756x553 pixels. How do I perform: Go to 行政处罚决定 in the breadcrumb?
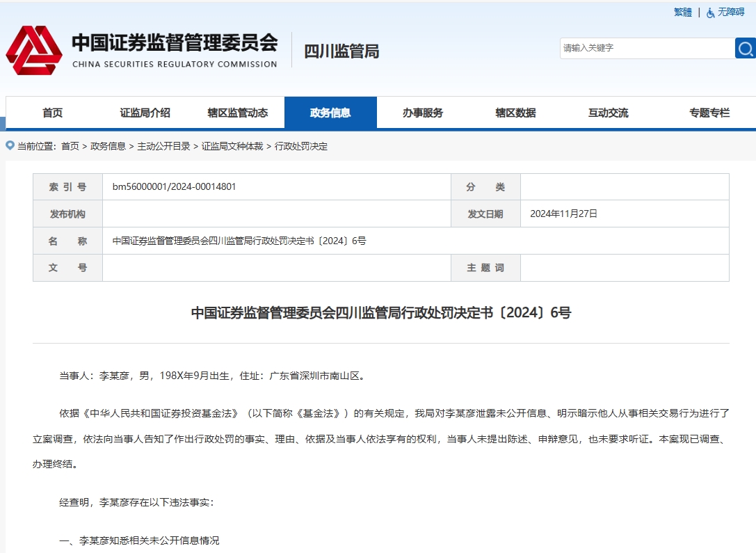coord(301,146)
